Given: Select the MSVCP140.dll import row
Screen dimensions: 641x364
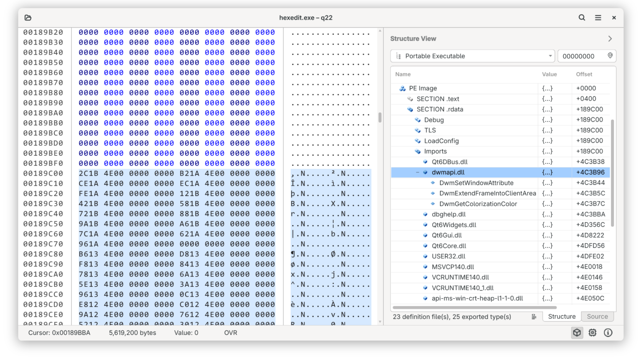Looking at the screenshot, I should (x=500, y=267).
